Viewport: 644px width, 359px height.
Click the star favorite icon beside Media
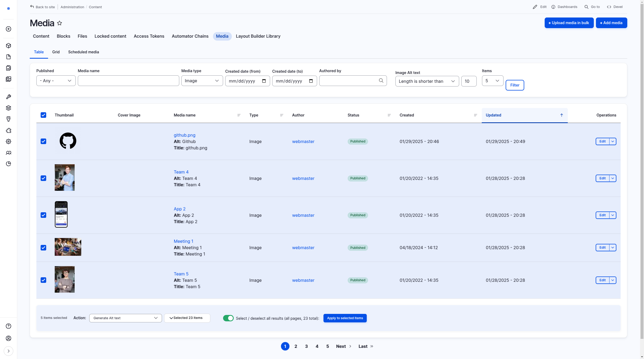(x=59, y=23)
